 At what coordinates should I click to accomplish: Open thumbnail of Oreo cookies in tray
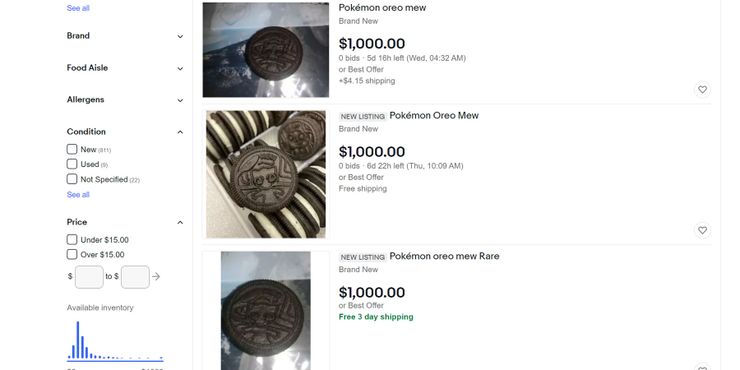266,174
